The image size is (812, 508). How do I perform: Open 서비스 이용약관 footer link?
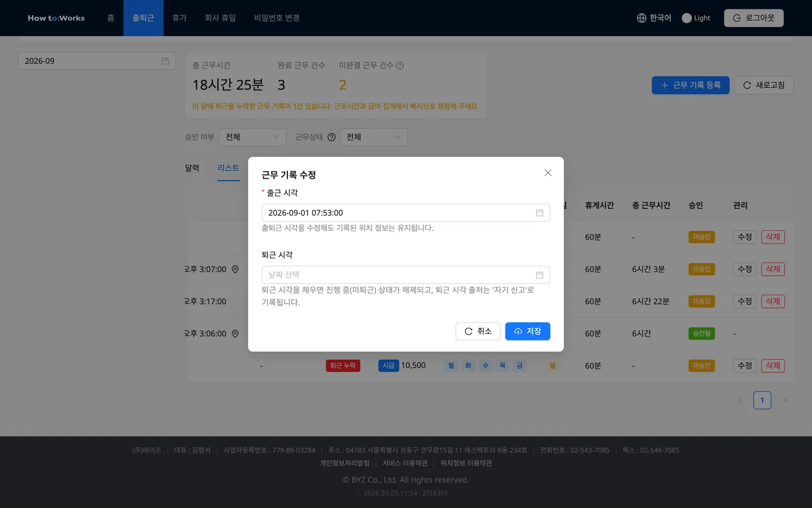point(405,463)
